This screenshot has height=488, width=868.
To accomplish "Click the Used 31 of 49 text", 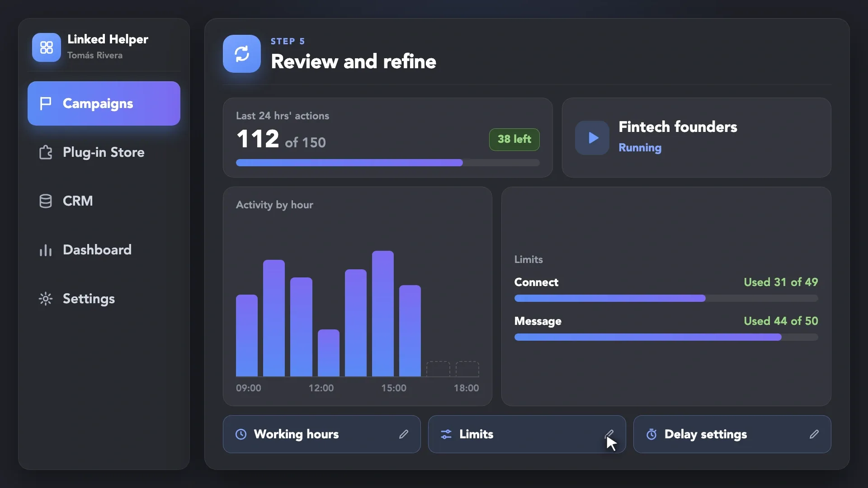I will [781, 282].
